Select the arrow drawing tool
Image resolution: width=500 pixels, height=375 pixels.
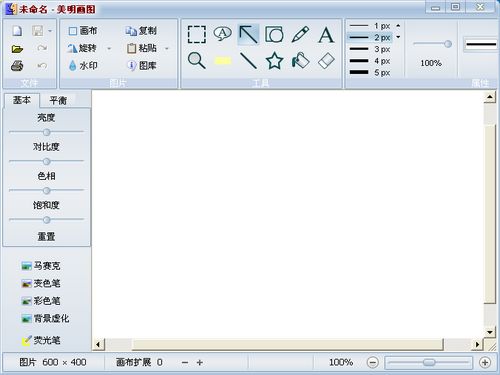[x=248, y=34]
